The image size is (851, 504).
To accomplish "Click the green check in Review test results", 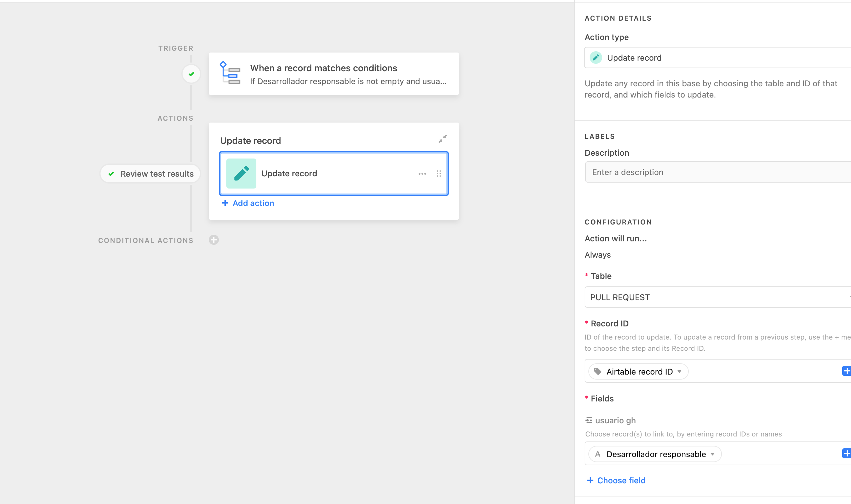I will [x=111, y=174].
